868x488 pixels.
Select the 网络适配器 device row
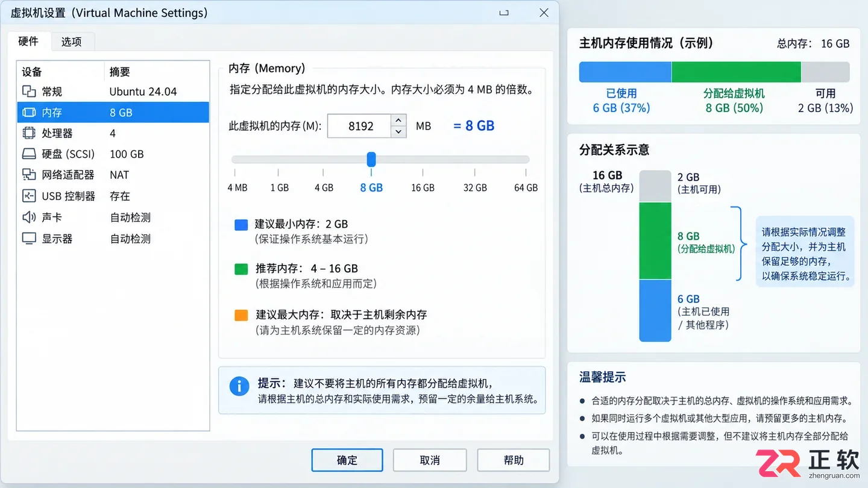(x=113, y=175)
